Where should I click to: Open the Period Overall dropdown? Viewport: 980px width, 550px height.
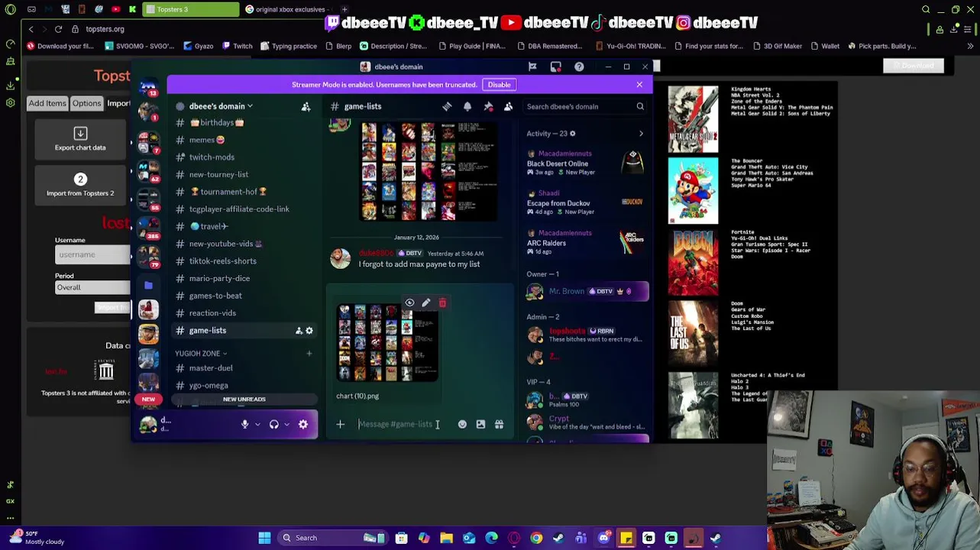[92, 287]
